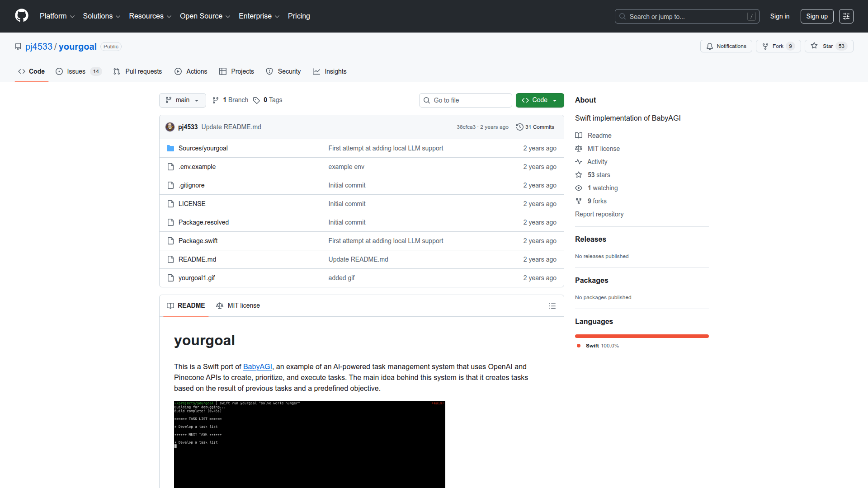Switch to the MIT license tab
The height and width of the screenshot is (488, 868).
238,305
